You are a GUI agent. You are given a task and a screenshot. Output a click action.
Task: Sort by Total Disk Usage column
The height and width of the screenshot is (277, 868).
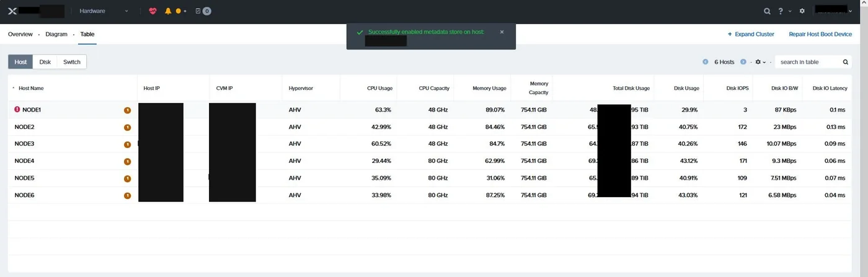coord(631,88)
